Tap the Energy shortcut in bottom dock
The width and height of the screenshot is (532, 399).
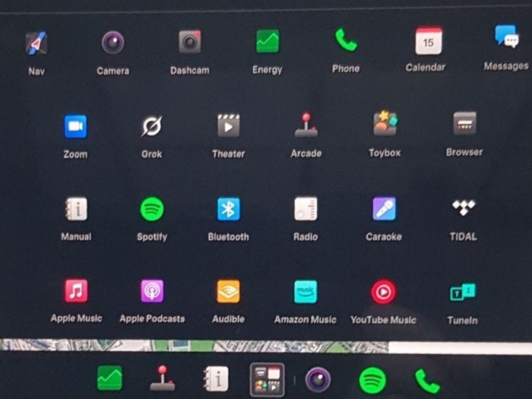tap(109, 378)
